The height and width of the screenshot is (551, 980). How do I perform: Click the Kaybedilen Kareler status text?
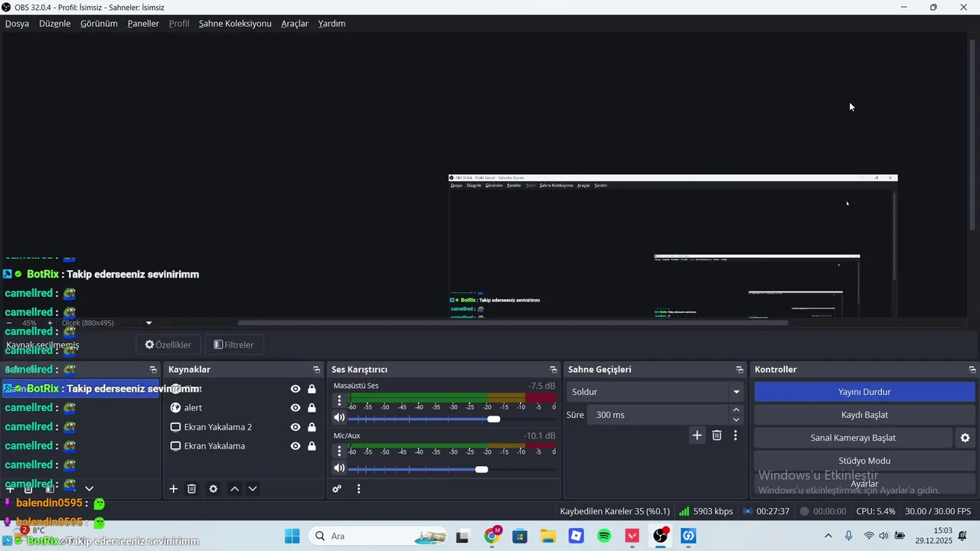[x=615, y=511]
